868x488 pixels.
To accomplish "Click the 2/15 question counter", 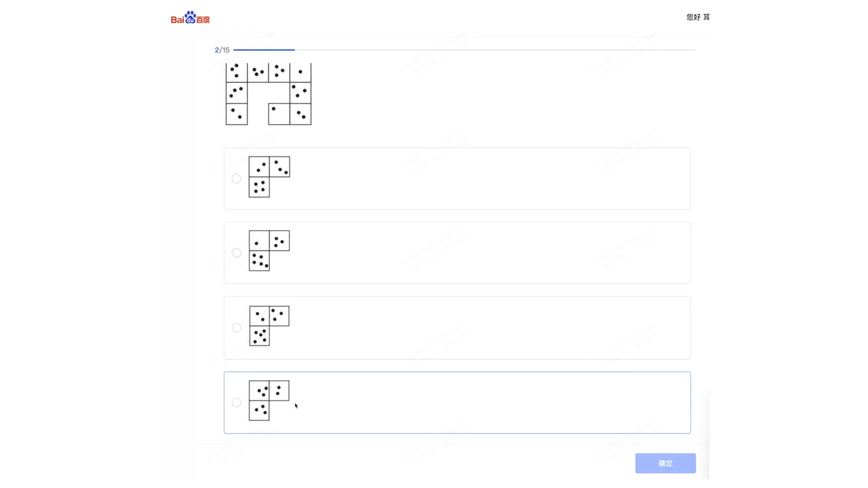I will (x=222, y=50).
